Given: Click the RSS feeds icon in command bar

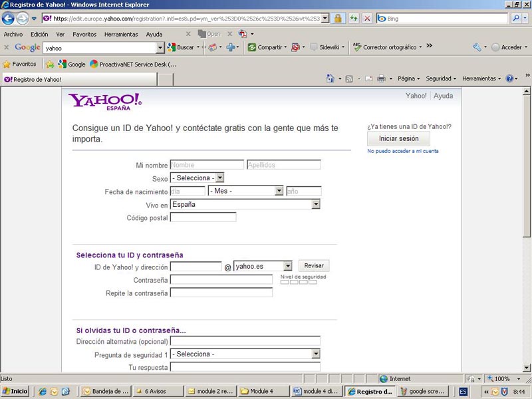Looking at the screenshot, I should (348, 79).
